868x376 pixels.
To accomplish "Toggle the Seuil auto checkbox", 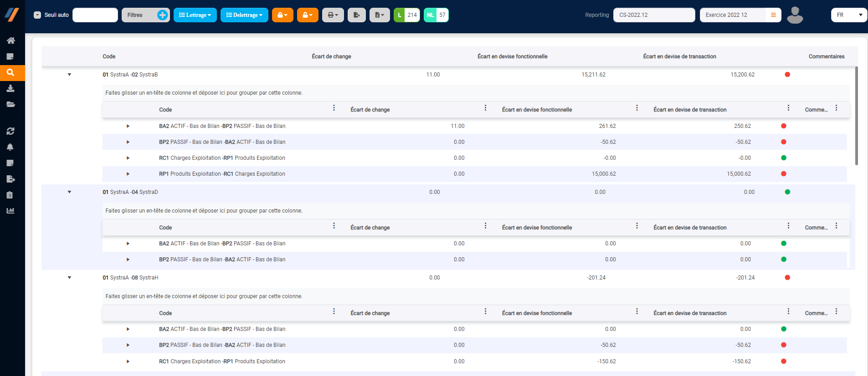I will pos(37,15).
